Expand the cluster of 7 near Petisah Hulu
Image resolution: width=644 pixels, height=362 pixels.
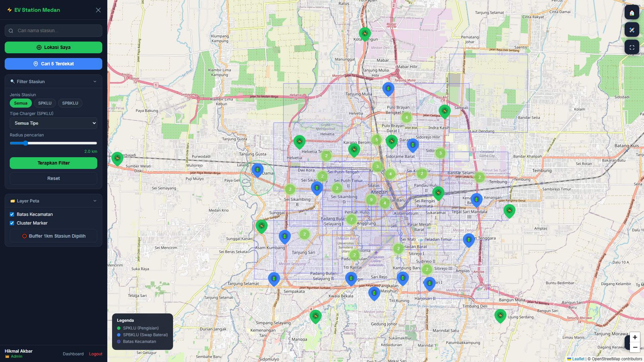(352, 220)
